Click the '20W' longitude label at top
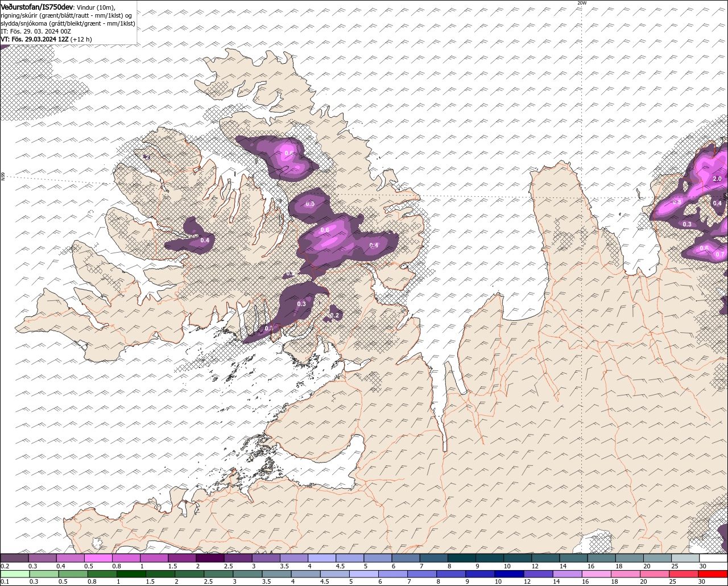 (581, 3)
